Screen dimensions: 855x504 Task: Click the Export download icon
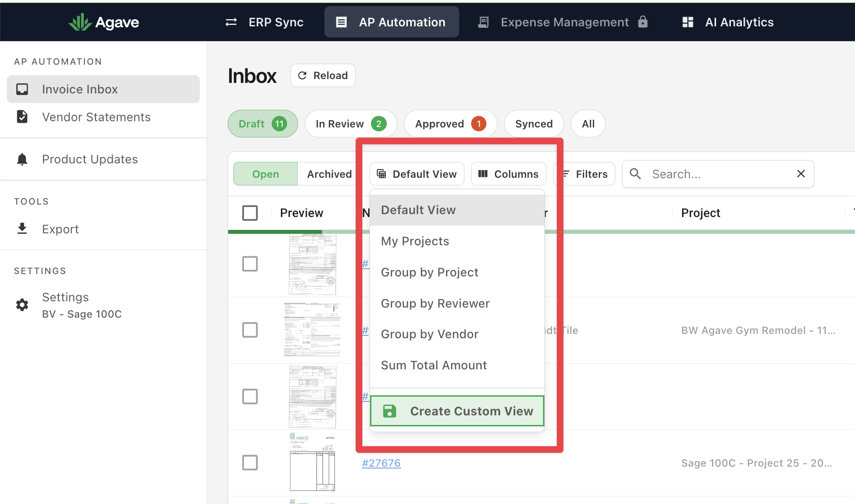[22, 229]
